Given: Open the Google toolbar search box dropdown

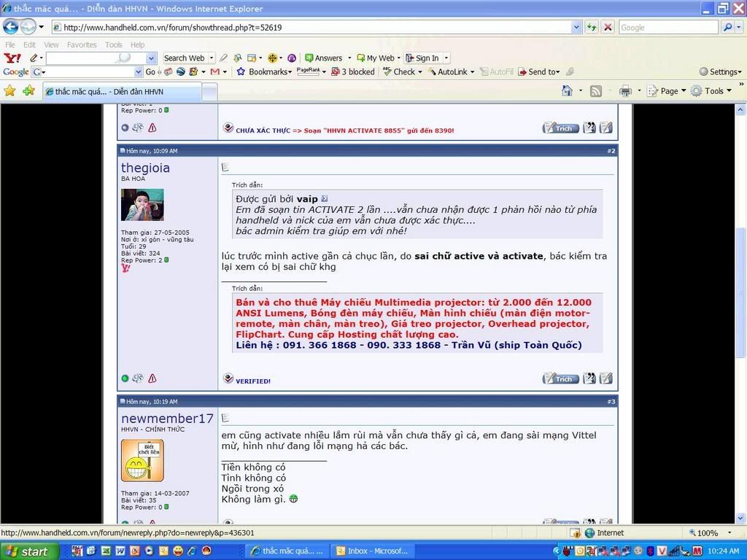Looking at the screenshot, I should coord(138,72).
